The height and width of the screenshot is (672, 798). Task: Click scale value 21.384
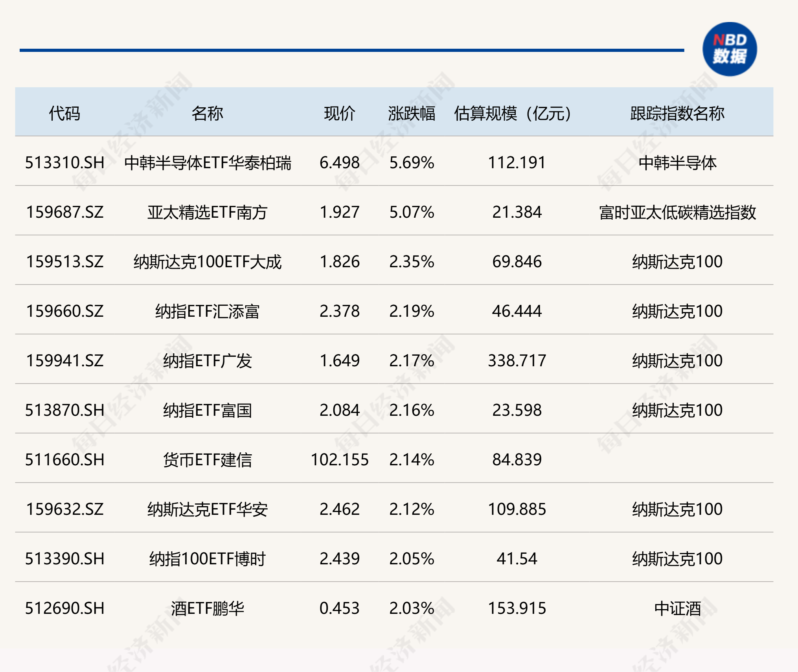[517, 212]
